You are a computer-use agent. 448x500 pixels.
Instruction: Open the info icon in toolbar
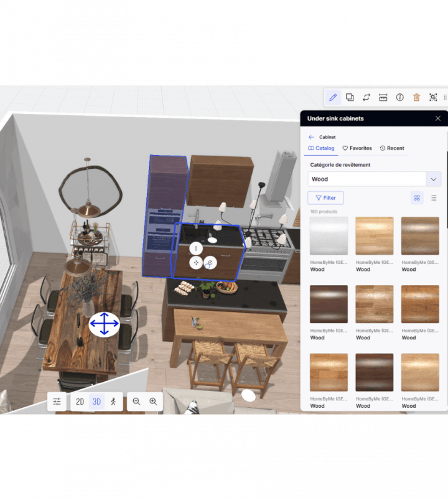coord(400,97)
